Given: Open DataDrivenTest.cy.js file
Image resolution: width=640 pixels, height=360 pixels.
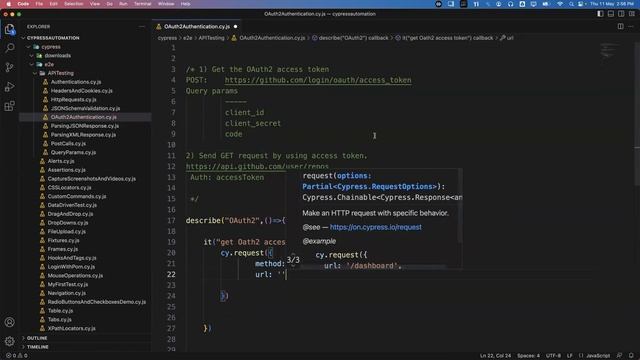Looking at the screenshot, I should point(72,205).
